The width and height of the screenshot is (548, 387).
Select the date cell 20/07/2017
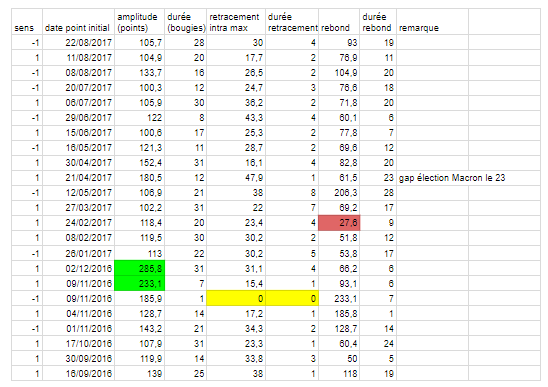point(79,88)
